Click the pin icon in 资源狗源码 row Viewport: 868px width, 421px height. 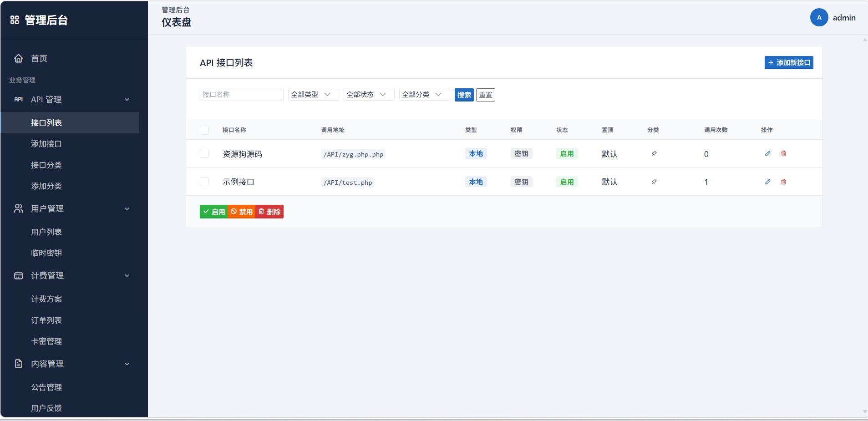[x=654, y=154]
